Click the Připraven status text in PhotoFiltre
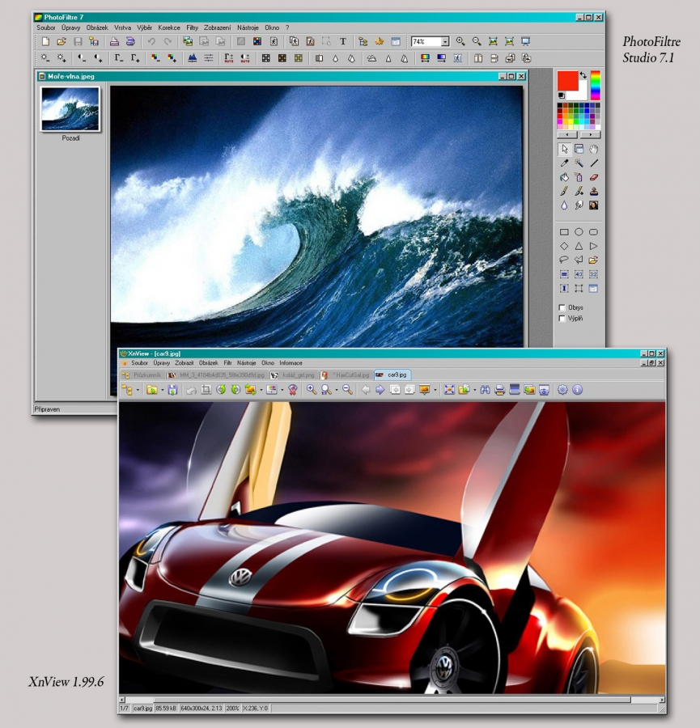This screenshot has height=728, width=700. (x=47, y=409)
